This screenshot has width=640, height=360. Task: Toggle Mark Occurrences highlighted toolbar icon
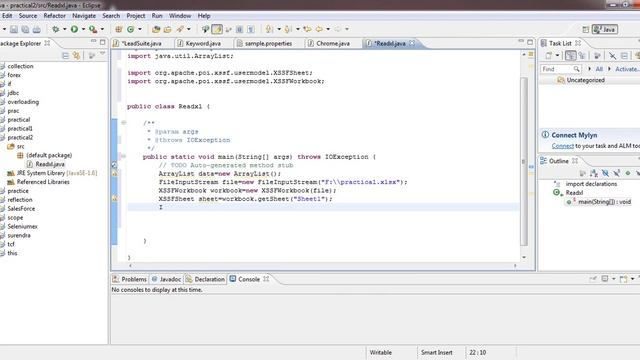[217, 29]
